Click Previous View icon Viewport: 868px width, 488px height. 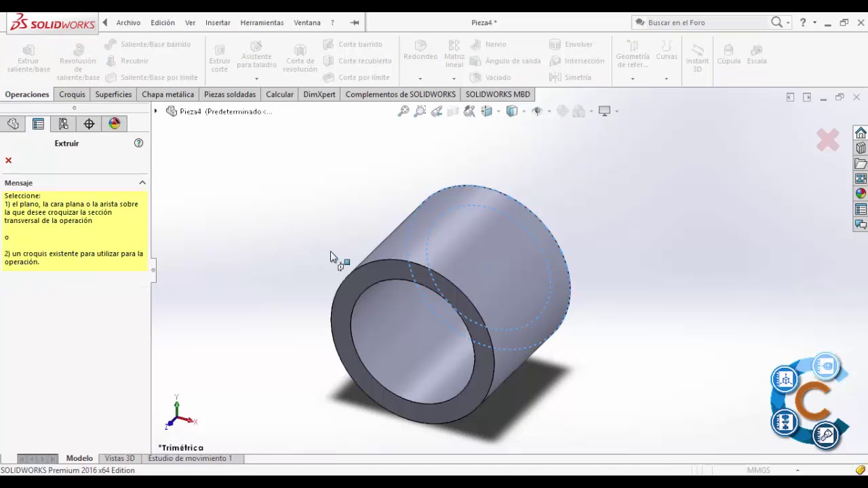(436, 111)
